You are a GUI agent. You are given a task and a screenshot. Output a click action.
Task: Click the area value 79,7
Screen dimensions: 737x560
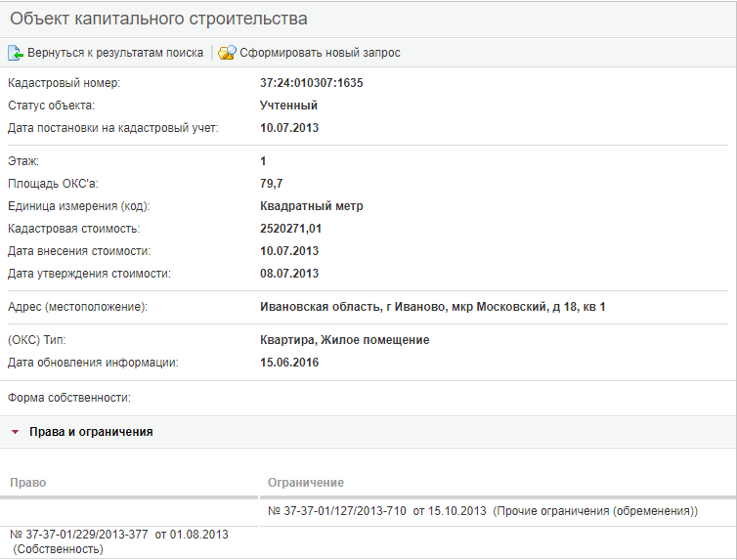(273, 184)
